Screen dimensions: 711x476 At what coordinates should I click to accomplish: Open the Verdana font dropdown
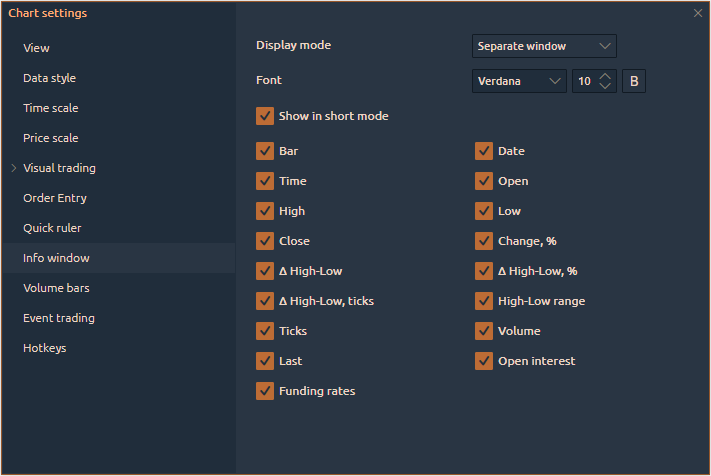(519, 81)
